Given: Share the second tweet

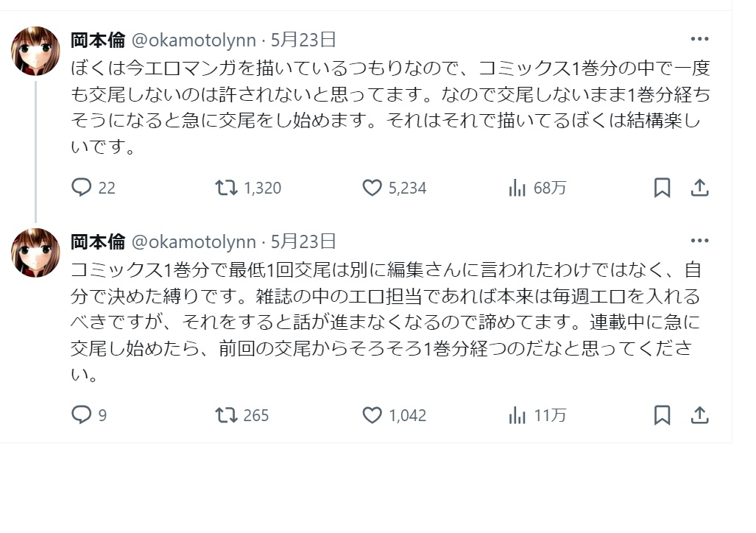Looking at the screenshot, I should tap(699, 415).
